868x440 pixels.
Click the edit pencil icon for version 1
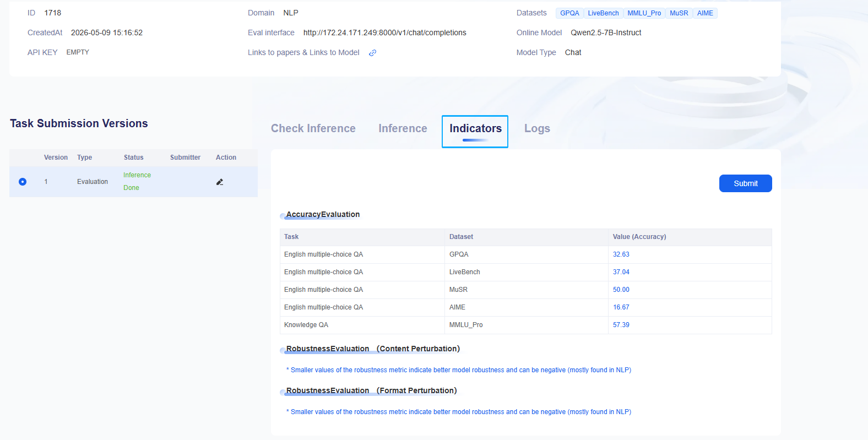click(x=220, y=182)
